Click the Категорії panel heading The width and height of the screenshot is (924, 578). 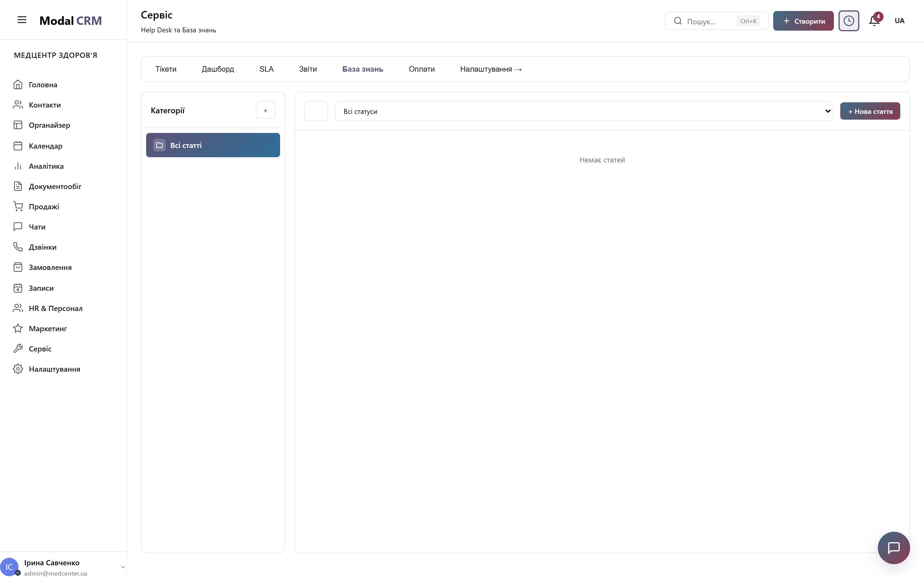coord(167,110)
